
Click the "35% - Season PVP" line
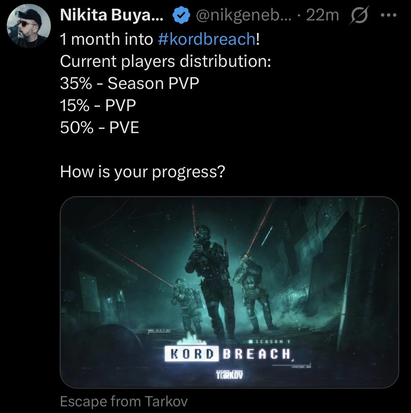(x=129, y=83)
